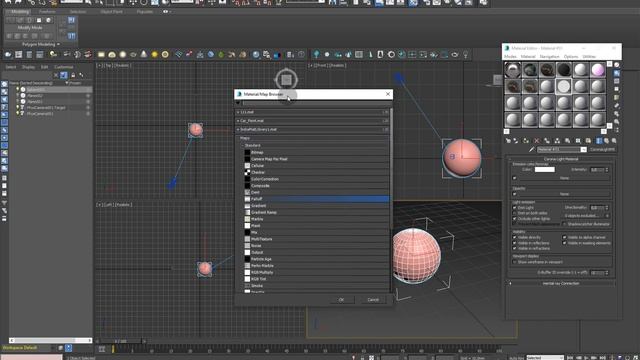Image resolution: width=640 pixels, height=360 pixels.
Task: Click OK in Material/Map Browser
Action: pos(341,300)
